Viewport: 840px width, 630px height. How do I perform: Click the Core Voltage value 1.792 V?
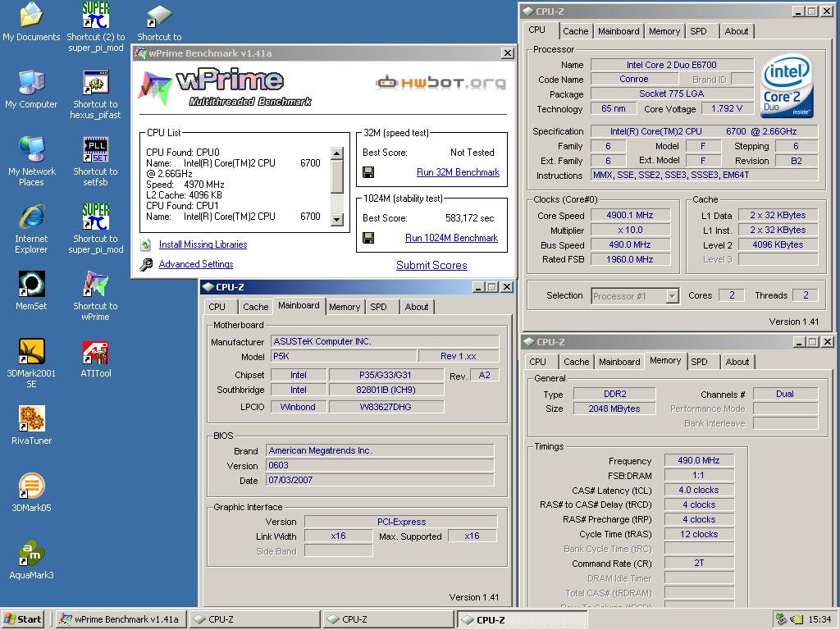click(727, 109)
